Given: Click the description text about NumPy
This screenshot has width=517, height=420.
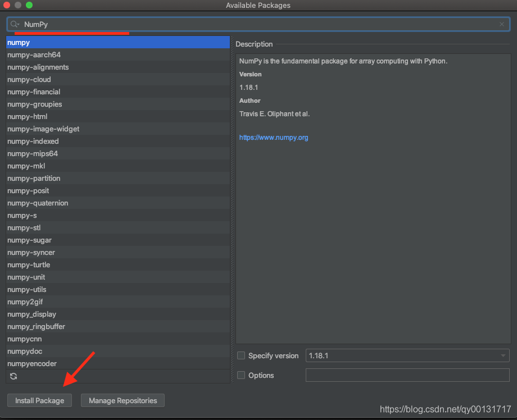Looking at the screenshot, I should tap(343, 61).
